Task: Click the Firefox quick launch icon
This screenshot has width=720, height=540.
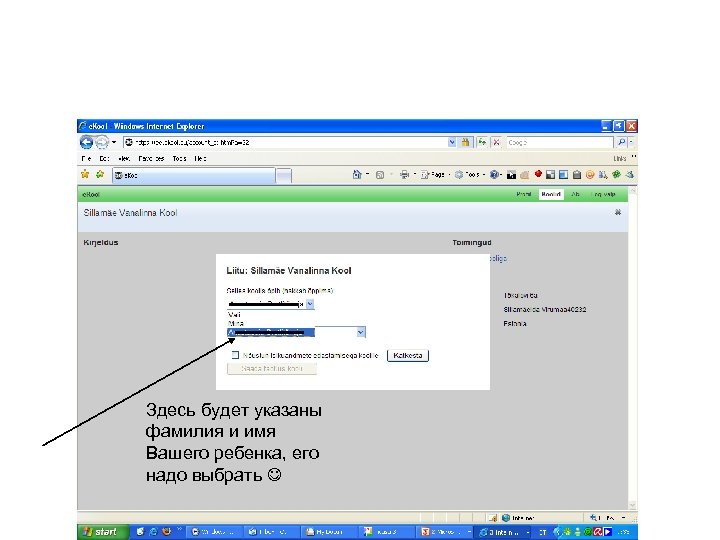Action: [x=166, y=532]
